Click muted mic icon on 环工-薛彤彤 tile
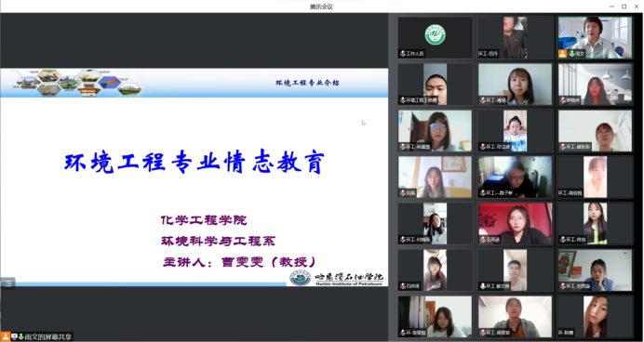This screenshot has width=644, height=342. pos(563,147)
